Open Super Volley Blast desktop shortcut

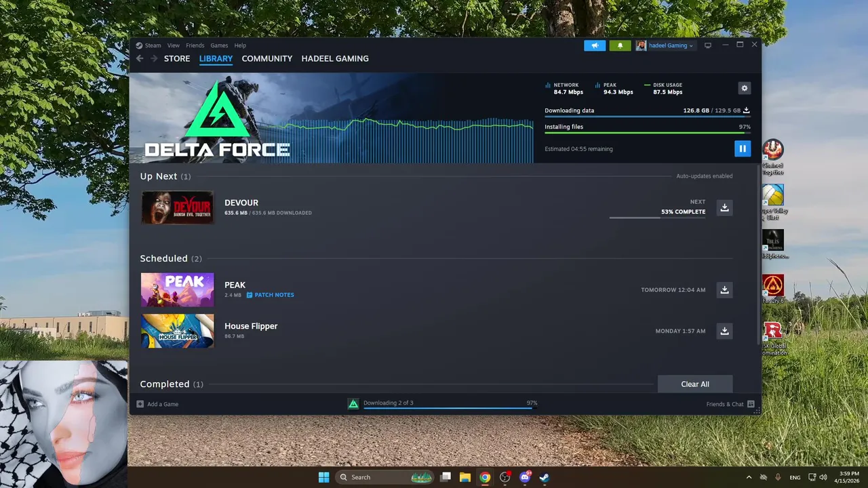coord(773,202)
